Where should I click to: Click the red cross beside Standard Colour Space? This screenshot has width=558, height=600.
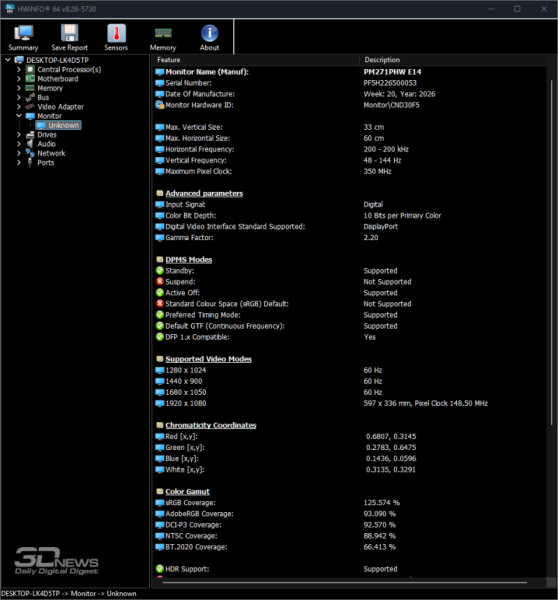click(160, 303)
